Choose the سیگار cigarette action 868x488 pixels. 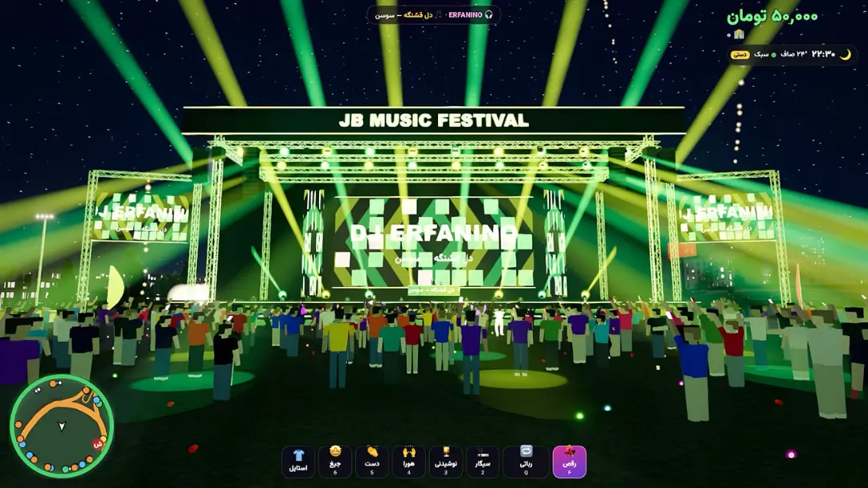point(483,461)
